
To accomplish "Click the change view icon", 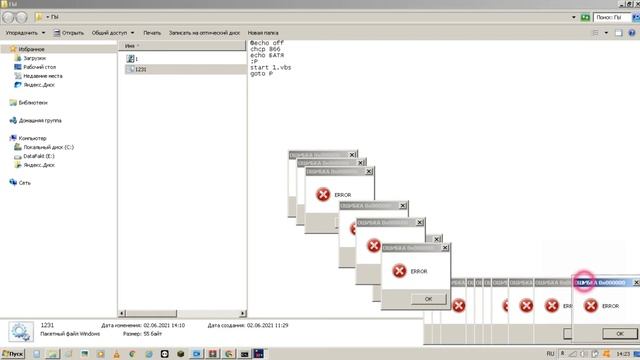I will coord(596,33).
